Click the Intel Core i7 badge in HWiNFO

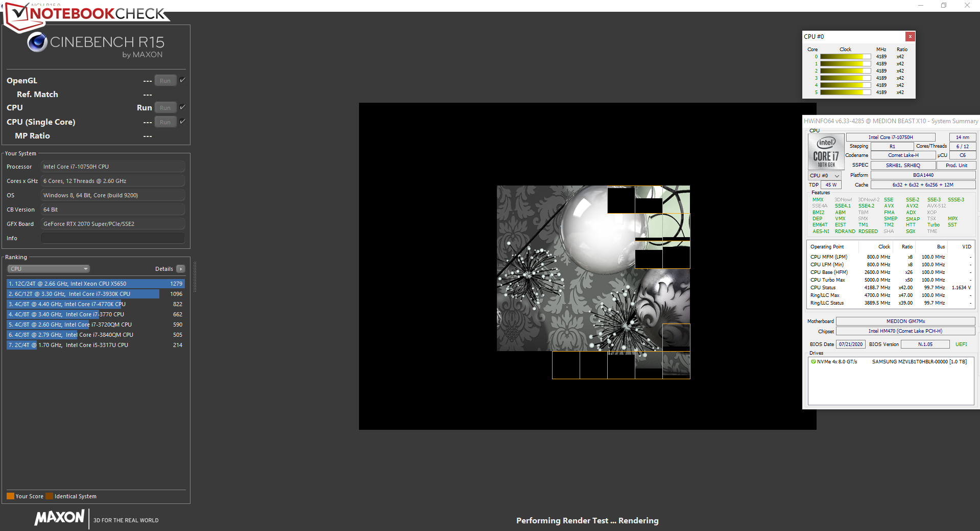826,152
